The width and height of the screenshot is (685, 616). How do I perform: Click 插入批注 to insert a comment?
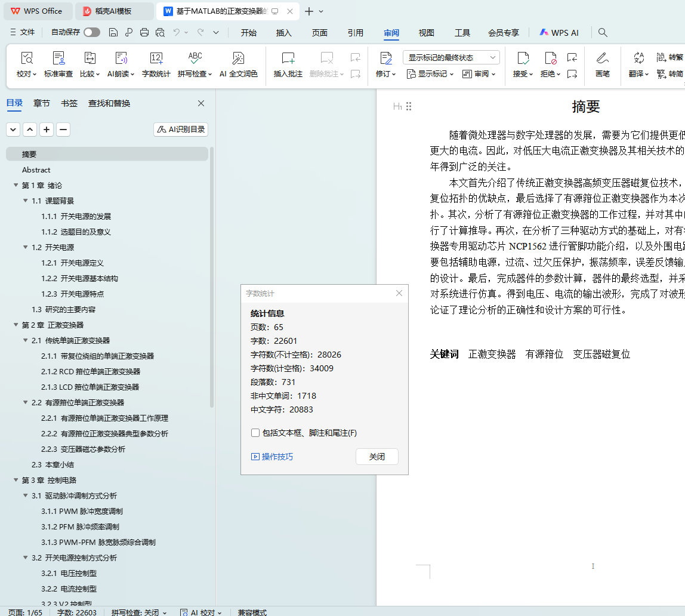[x=288, y=58]
